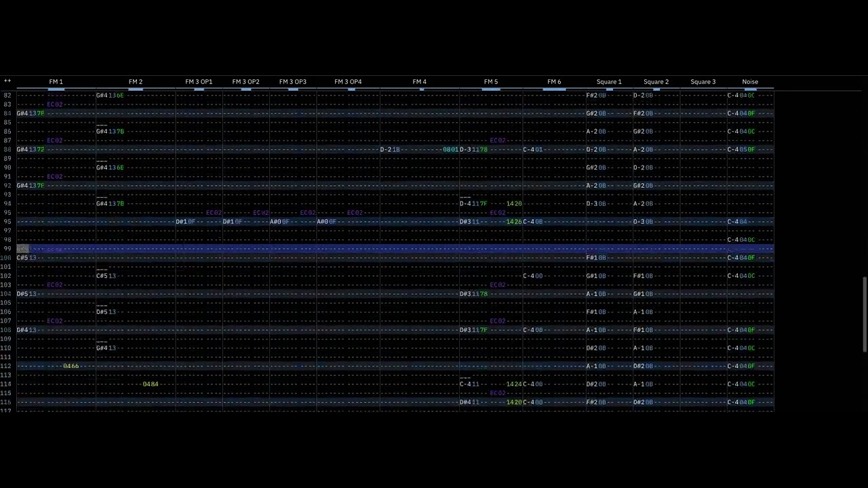Click the Square 1 channel label
Image resolution: width=868 pixels, height=488 pixels.
click(608, 82)
